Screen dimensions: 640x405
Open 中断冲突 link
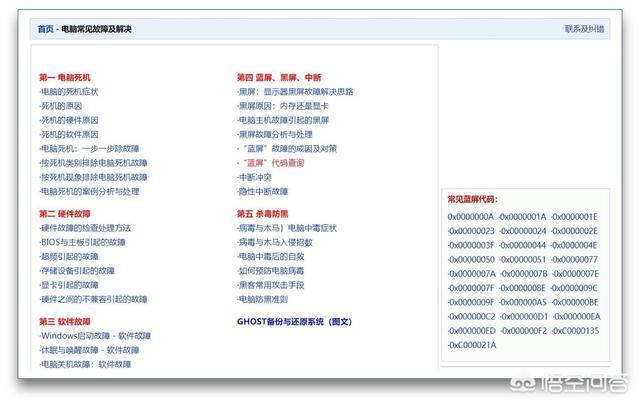[x=257, y=177]
